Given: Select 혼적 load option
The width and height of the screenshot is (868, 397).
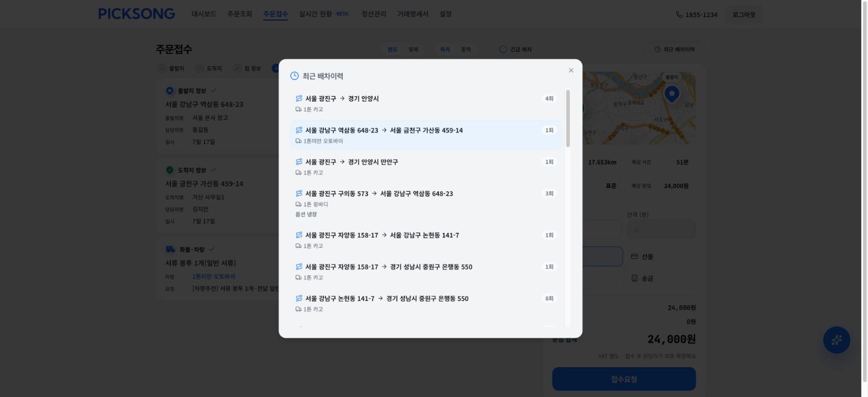Looking at the screenshot, I should [x=466, y=49].
